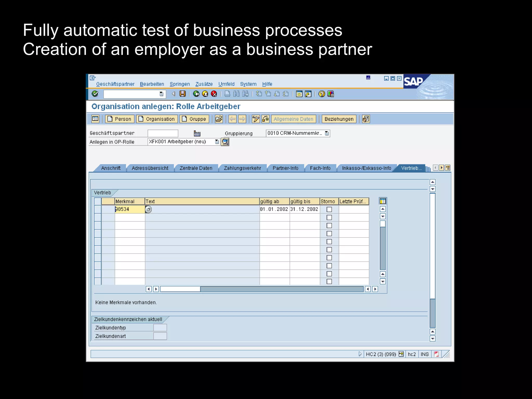Click the Organisation button
The height and width of the screenshot is (399, 532).
(x=157, y=119)
